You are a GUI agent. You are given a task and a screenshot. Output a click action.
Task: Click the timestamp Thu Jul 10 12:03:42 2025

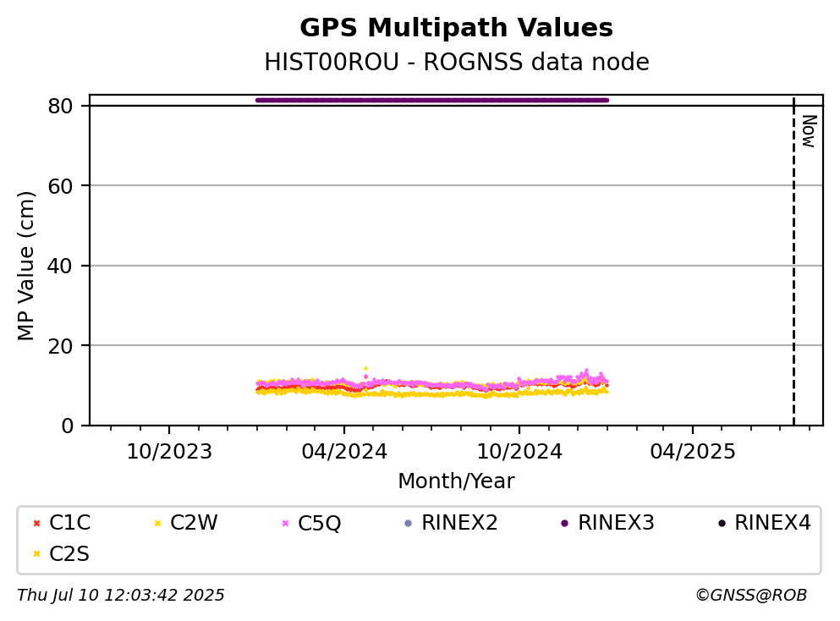point(120,596)
